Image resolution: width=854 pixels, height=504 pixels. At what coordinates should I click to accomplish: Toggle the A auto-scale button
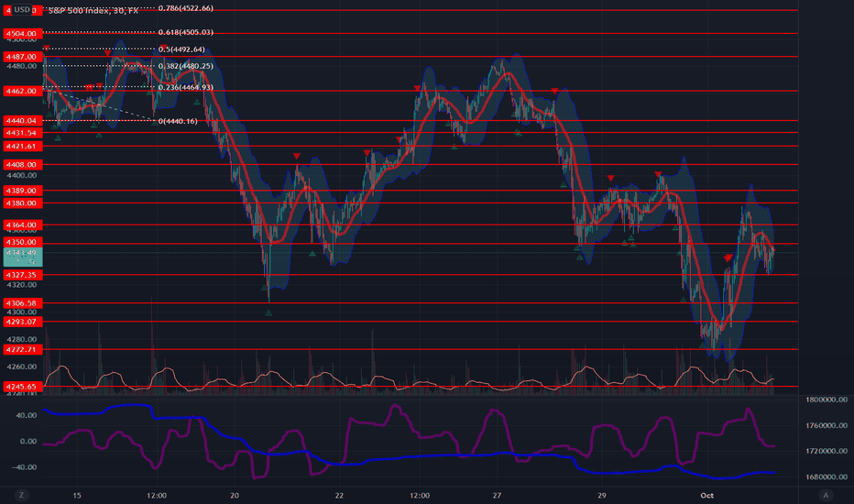(826, 495)
